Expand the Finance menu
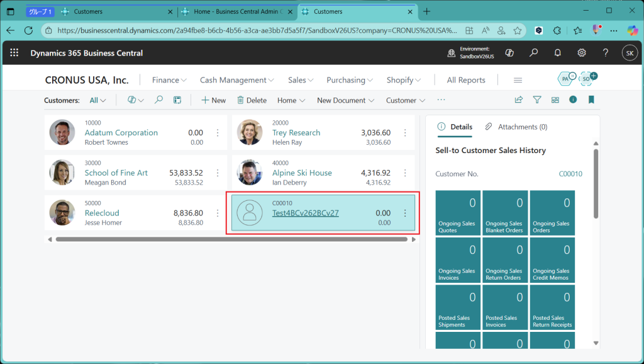Image resolution: width=644 pixels, height=364 pixels. (169, 80)
